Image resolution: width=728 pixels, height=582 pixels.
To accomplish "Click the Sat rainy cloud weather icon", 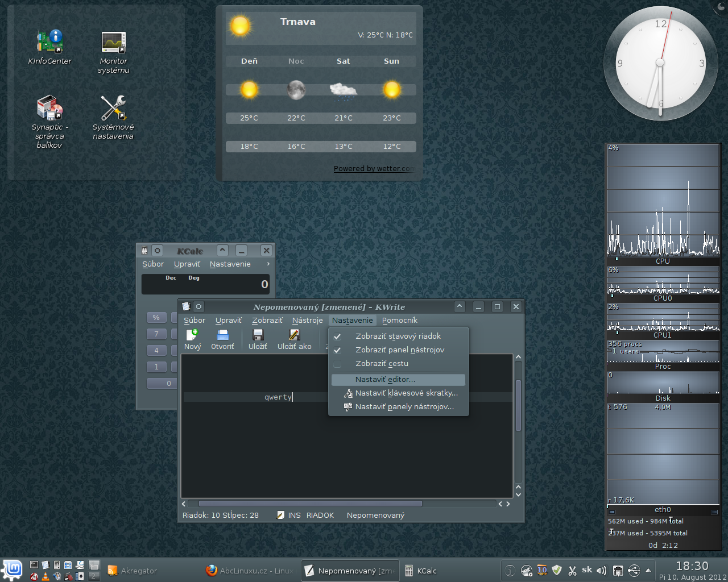I will point(344,90).
